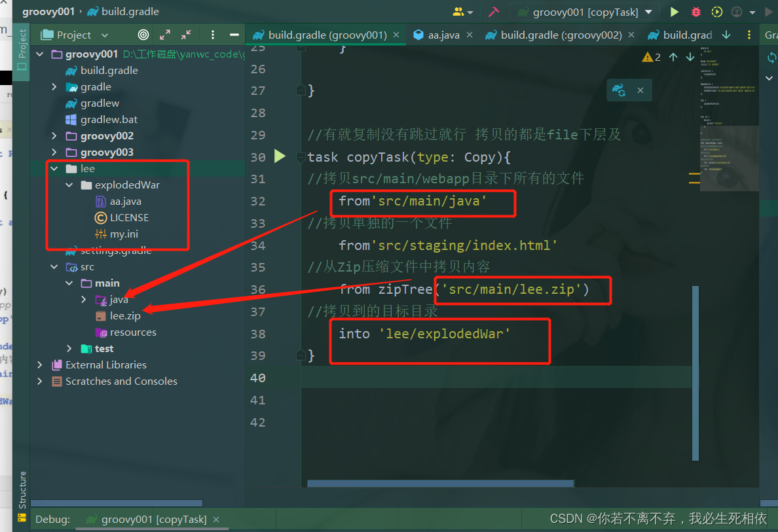778x532 pixels.
Task: Collapse the src folder
Action: point(54,267)
